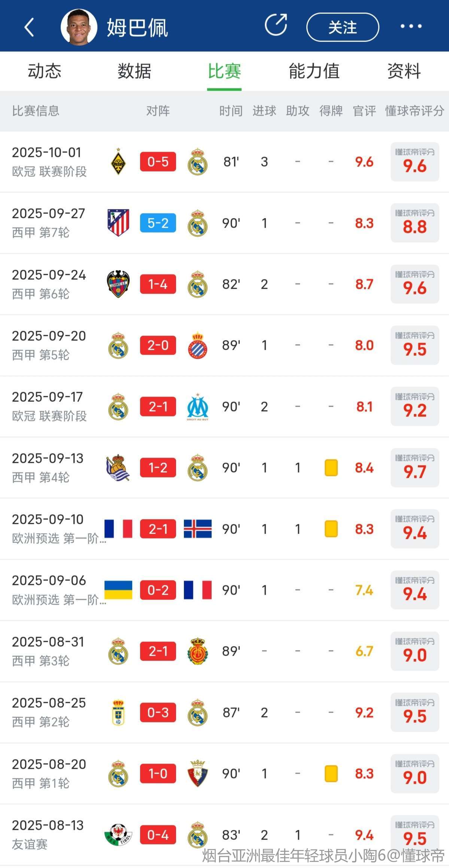Tap the Marseille club logo

(197, 406)
